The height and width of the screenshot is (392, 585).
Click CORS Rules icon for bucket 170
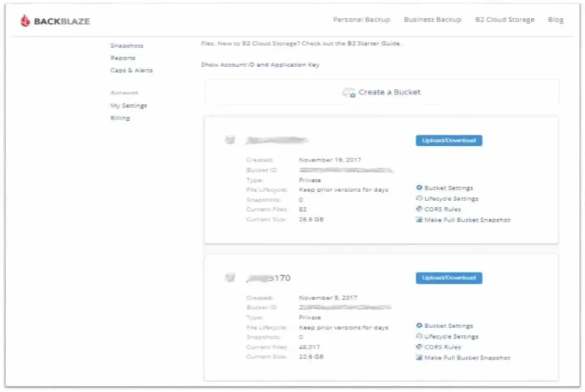click(x=419, y=347)
